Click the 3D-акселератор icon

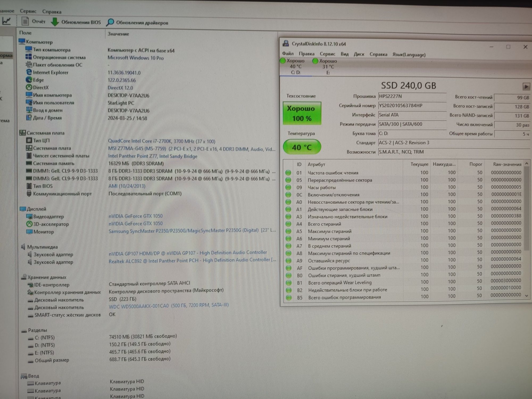(x=30, y=224)
